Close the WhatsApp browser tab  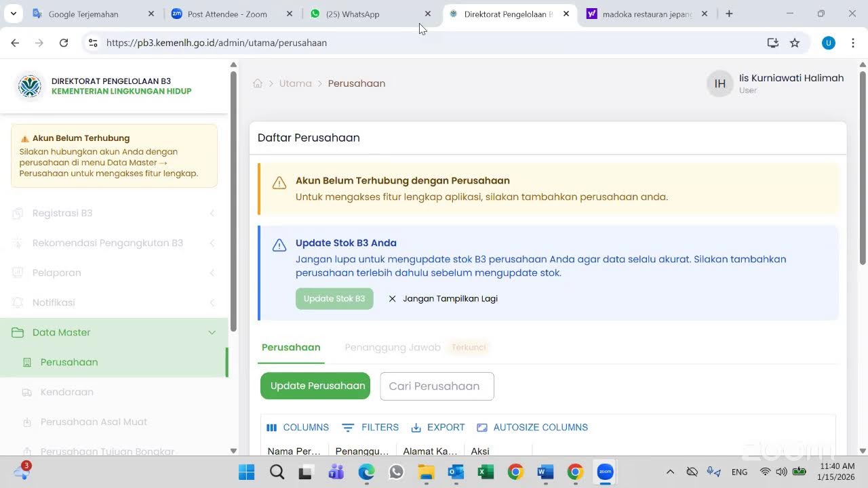(427, 14)
